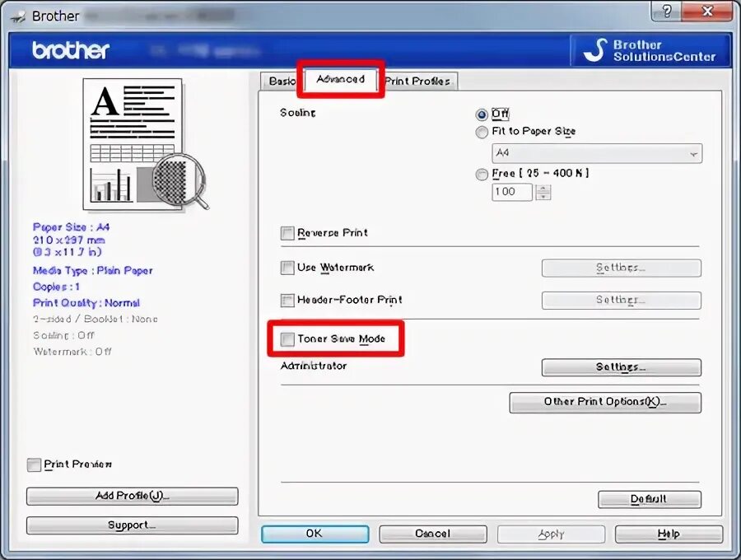Open the A4 paper size dropdown
741x560 pixels.
(x=597, y=153)
